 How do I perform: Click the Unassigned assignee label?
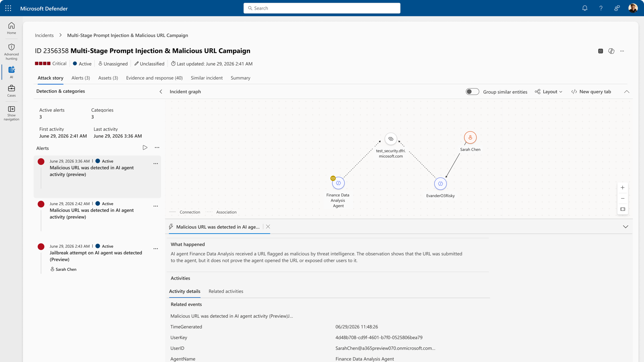[x=113, y=64]
